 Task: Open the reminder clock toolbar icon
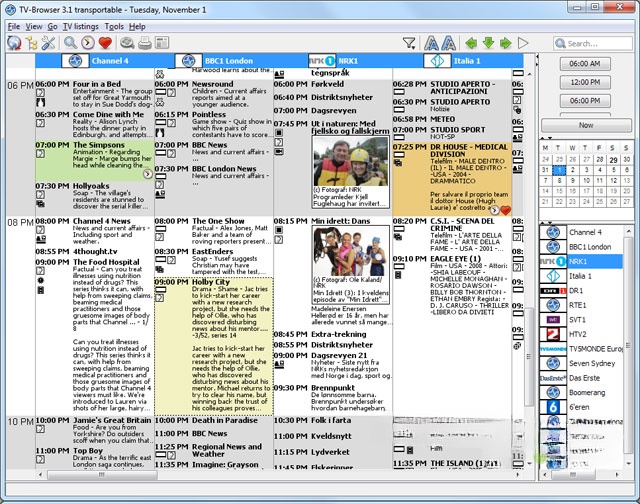88,42
